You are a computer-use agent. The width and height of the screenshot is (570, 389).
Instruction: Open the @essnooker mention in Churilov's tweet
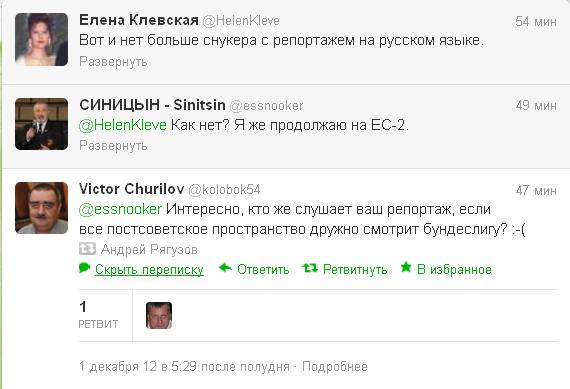point(120,209)
